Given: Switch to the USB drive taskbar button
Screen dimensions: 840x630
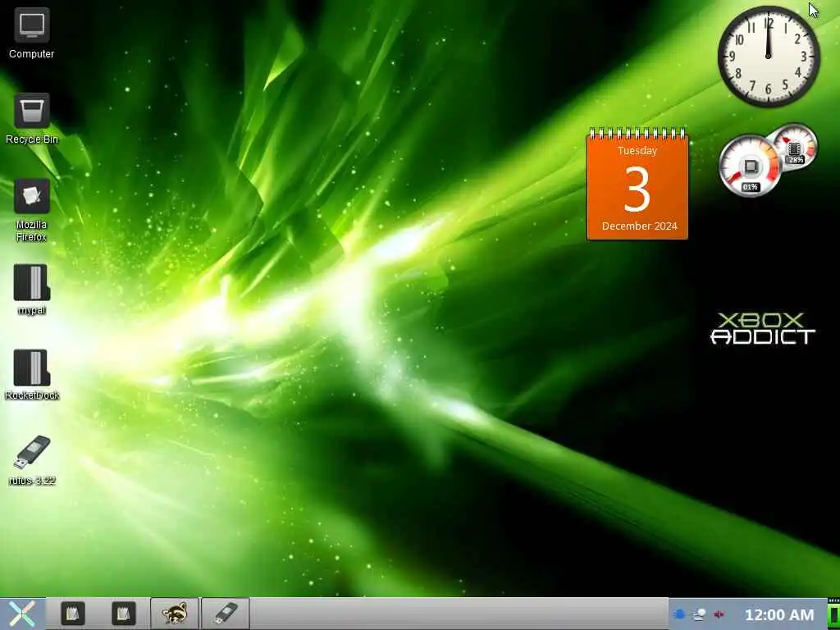Looking at the screenshot, I should pyautogui.click(x=226, y=614).
